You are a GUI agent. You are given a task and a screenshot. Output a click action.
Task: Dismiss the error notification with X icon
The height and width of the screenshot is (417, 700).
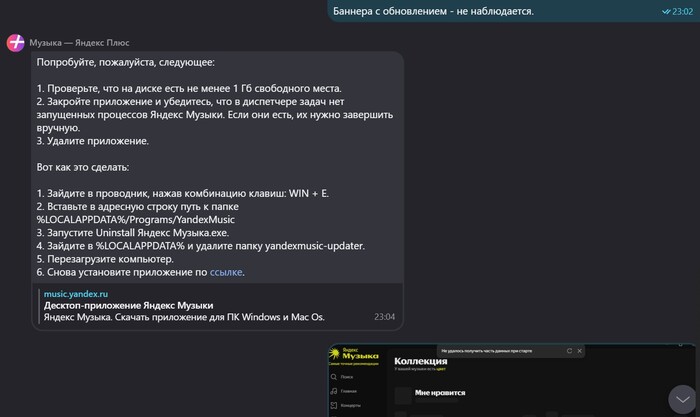coord(582,351)
